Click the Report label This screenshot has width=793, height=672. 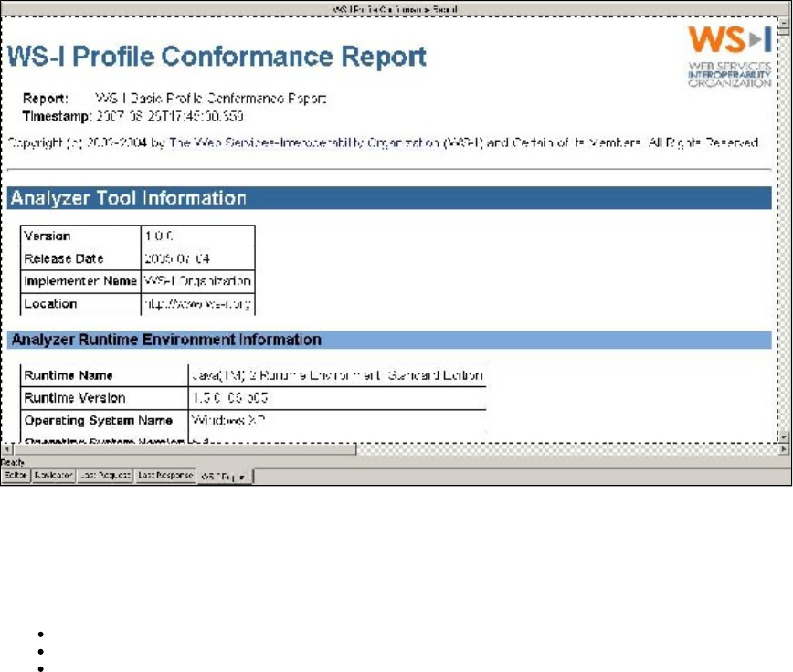pos(46,99)
